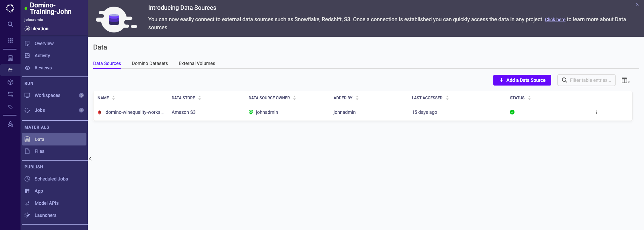Close the Data Sources intro banner
This screenshot has width=644, height=230.
[x=637, y=4]
